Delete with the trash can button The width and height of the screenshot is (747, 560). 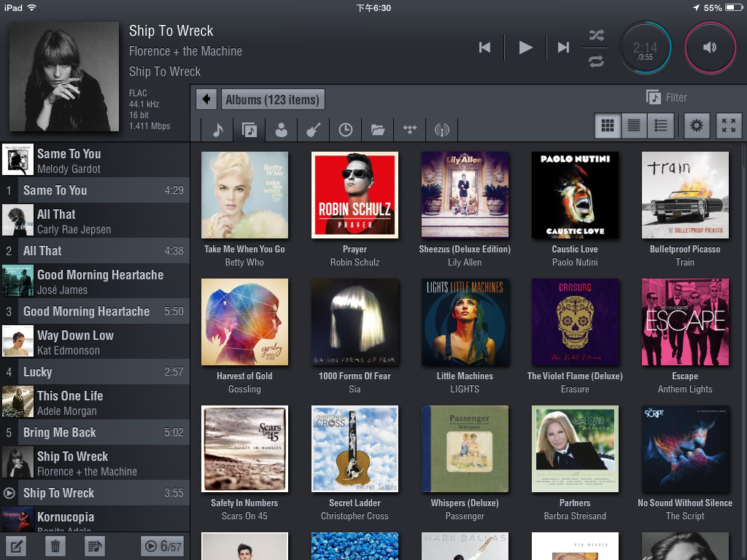point(55,546)
